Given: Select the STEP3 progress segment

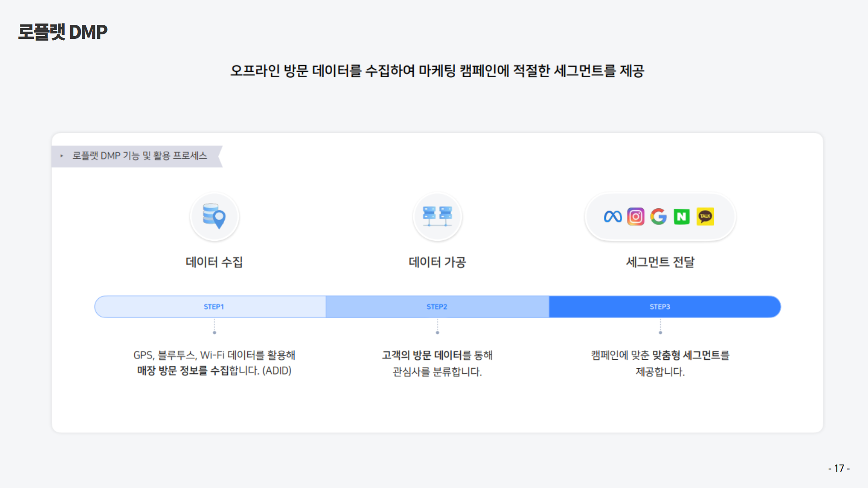Looking at the screenshot, I should [x=660, y=307].
